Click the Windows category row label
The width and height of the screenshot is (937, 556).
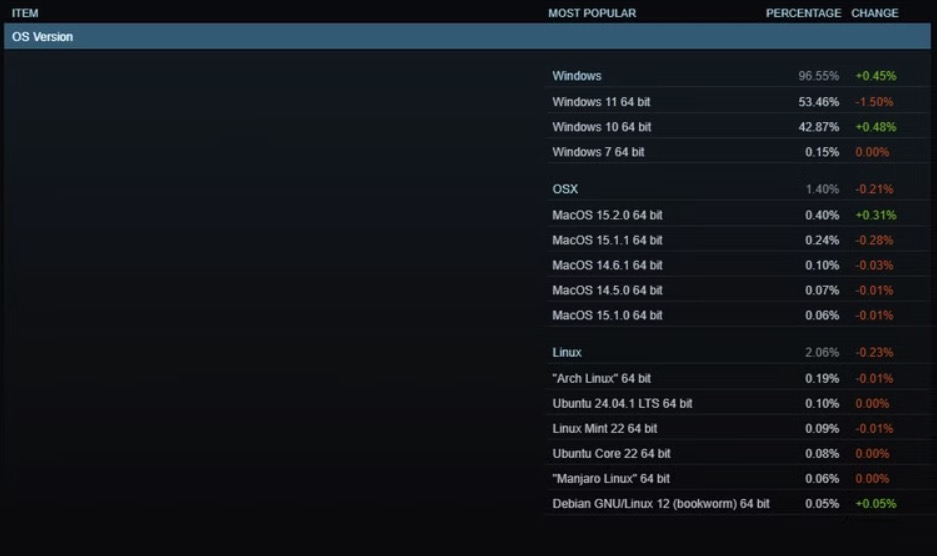pos(577,76)
